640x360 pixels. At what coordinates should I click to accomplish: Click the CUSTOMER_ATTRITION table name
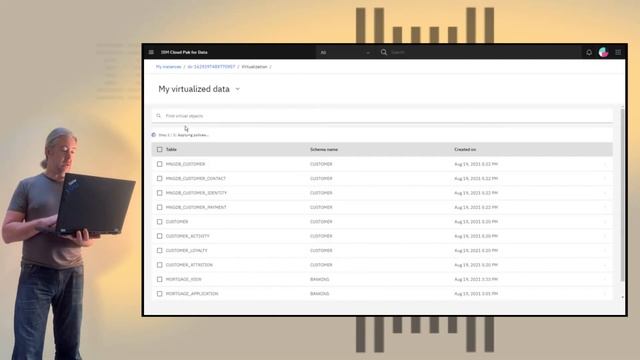click(x=189, y=265)
